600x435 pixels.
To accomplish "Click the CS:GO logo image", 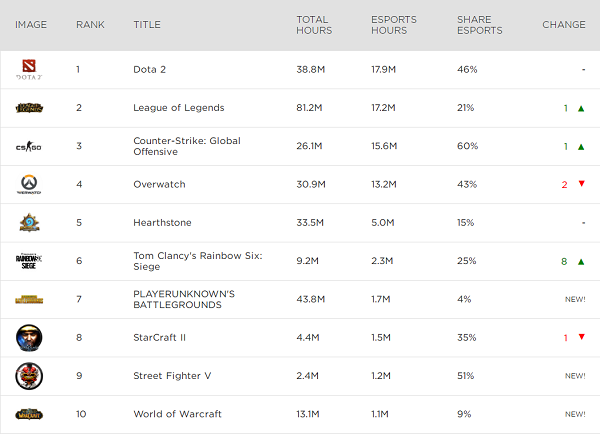I will click(x=29, y=146).
